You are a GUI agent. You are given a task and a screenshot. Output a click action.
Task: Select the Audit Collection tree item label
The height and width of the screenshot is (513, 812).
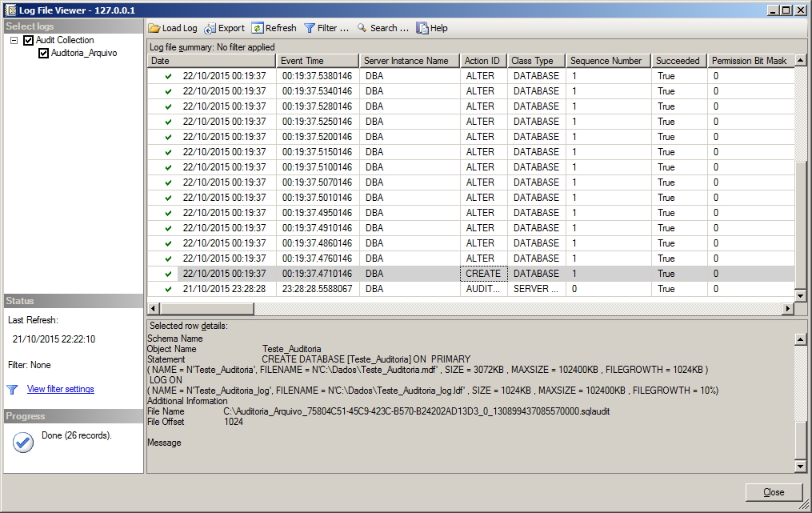pos(65,40)
